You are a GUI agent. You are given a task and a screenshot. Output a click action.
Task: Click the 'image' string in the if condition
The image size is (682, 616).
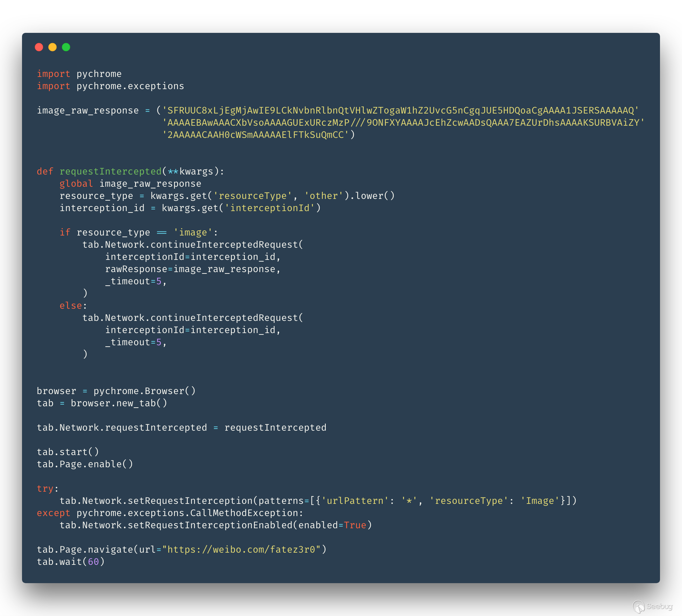(193, 232)
